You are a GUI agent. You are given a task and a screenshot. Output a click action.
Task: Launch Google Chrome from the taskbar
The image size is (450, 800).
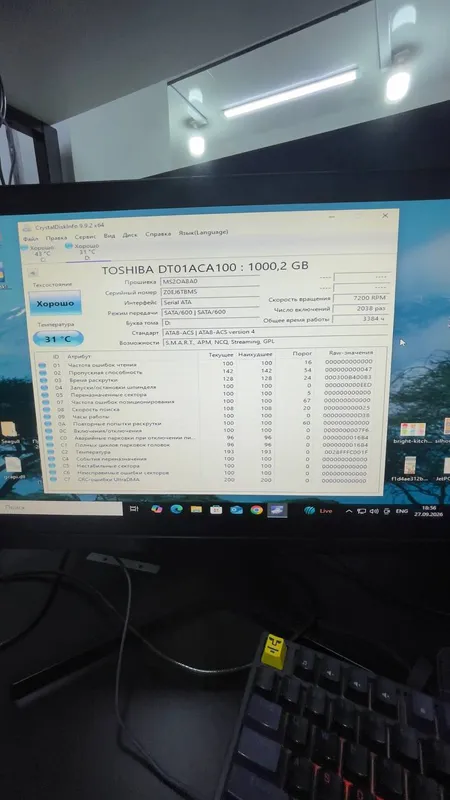[x=257, y=510]
